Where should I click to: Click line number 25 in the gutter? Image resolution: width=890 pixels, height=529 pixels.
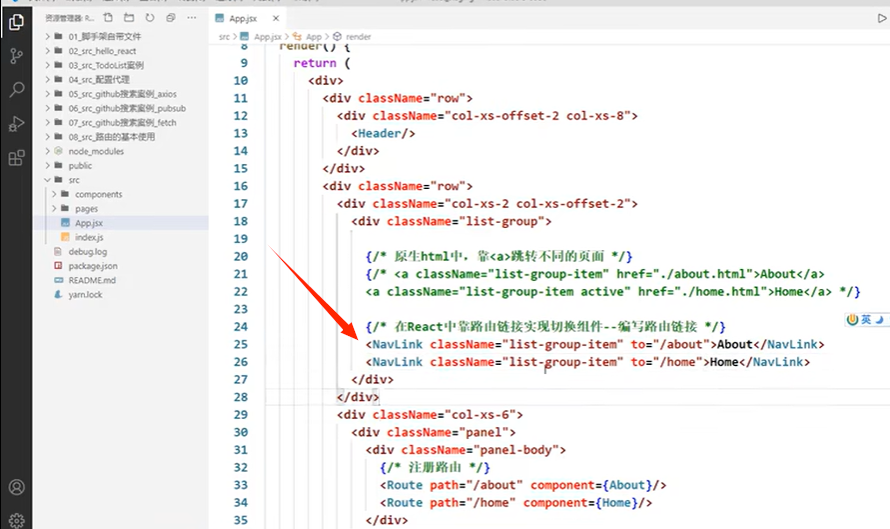[x=241, y=344]
